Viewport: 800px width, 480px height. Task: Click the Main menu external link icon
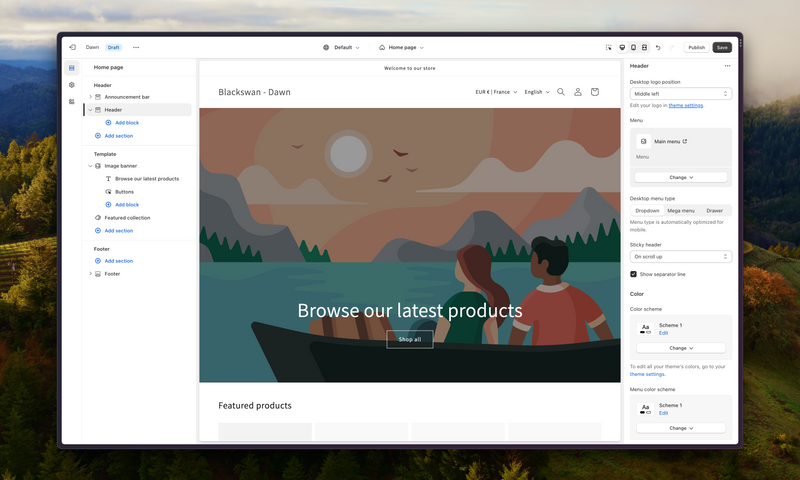point(685,141)
